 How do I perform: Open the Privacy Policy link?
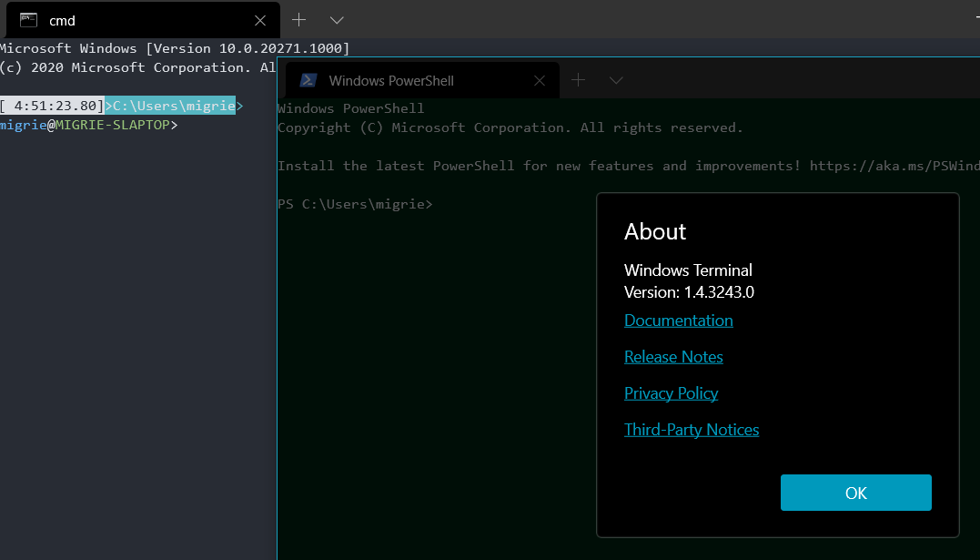tap(671, 393)
